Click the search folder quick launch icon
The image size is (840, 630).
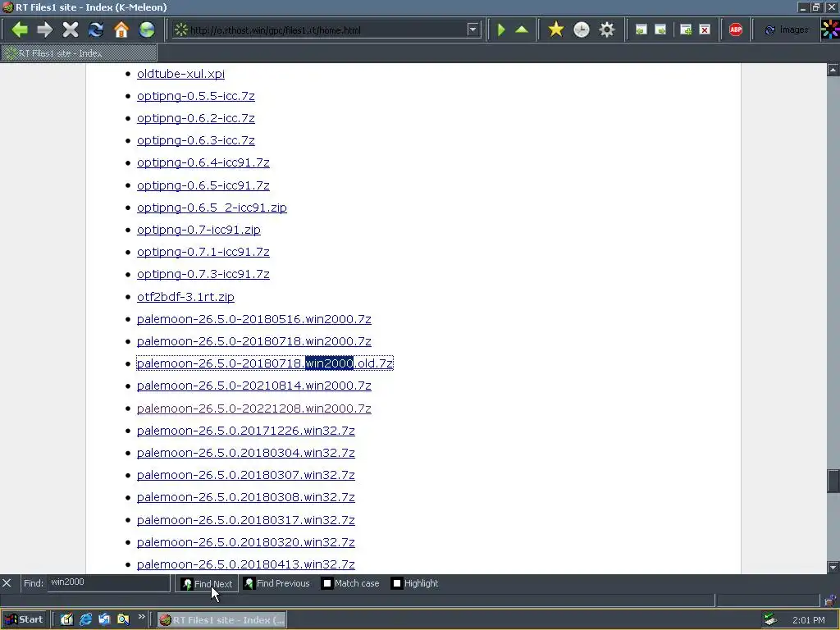(x=123, y=619)
